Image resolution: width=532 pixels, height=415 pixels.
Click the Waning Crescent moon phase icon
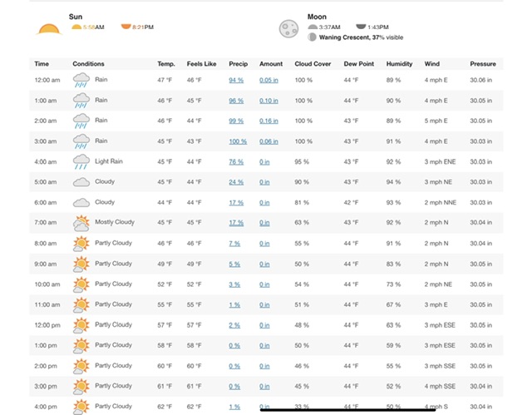312,37
